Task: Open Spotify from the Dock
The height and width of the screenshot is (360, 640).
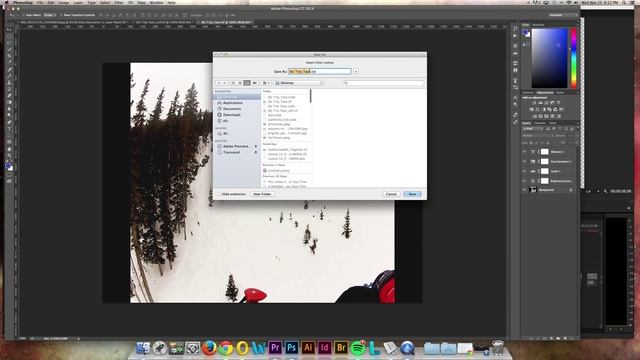Action: point(358,348)
